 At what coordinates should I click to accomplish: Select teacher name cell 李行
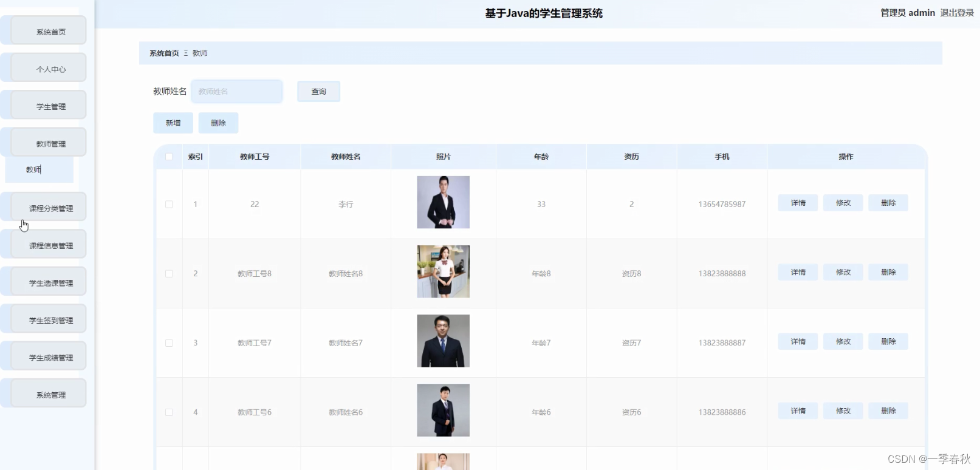(x=346, y=204)
